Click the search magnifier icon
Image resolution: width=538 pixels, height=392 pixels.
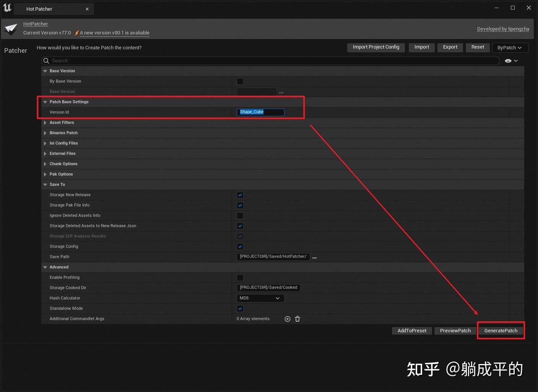(46, 60)
